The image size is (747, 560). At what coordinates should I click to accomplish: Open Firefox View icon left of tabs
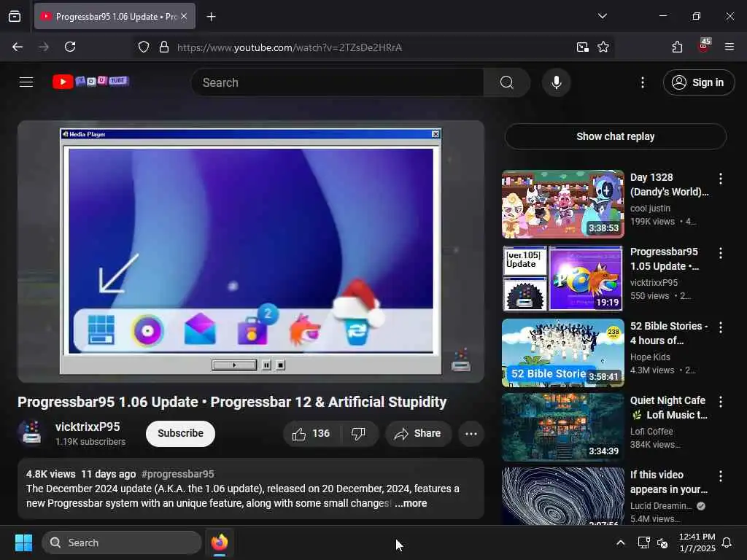(x=15, y=16)
